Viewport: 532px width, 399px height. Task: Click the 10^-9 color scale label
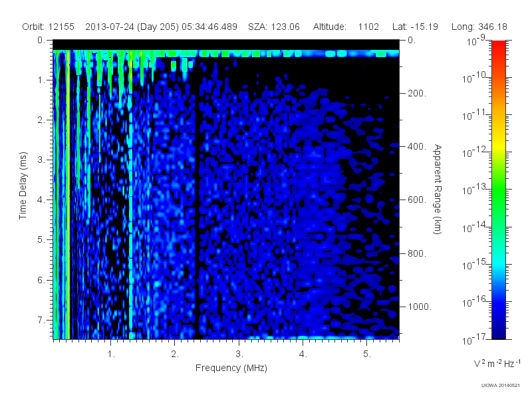[x=476, y=41]
